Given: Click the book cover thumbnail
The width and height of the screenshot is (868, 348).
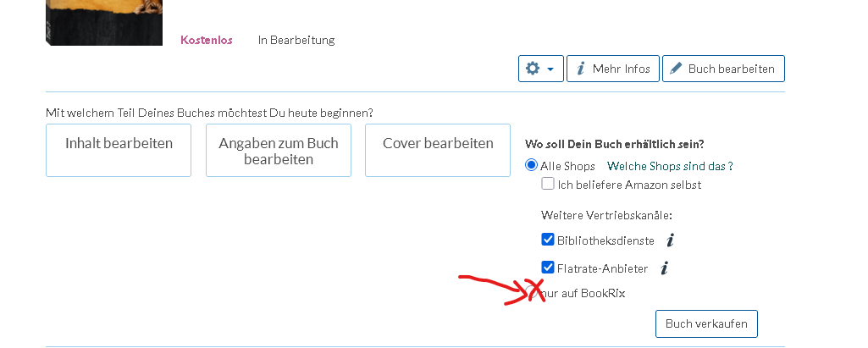Looking at the screenshot, I should coord(104,23).
